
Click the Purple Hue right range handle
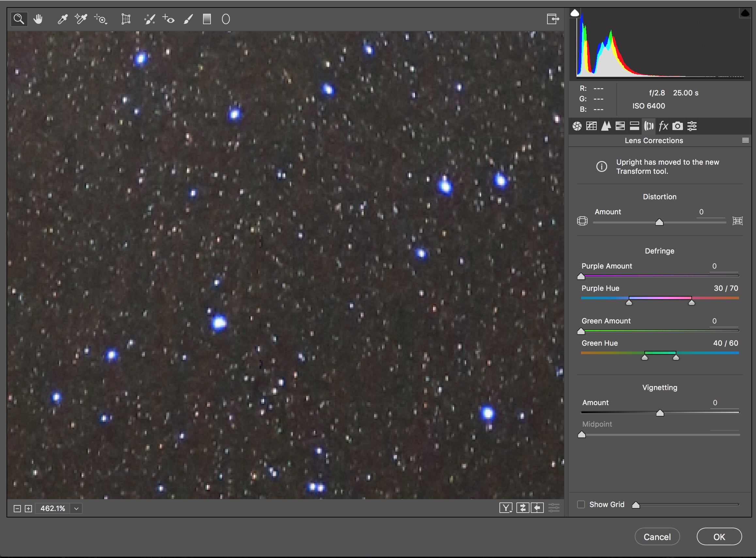pyautogui.click(x=692, y=302)
